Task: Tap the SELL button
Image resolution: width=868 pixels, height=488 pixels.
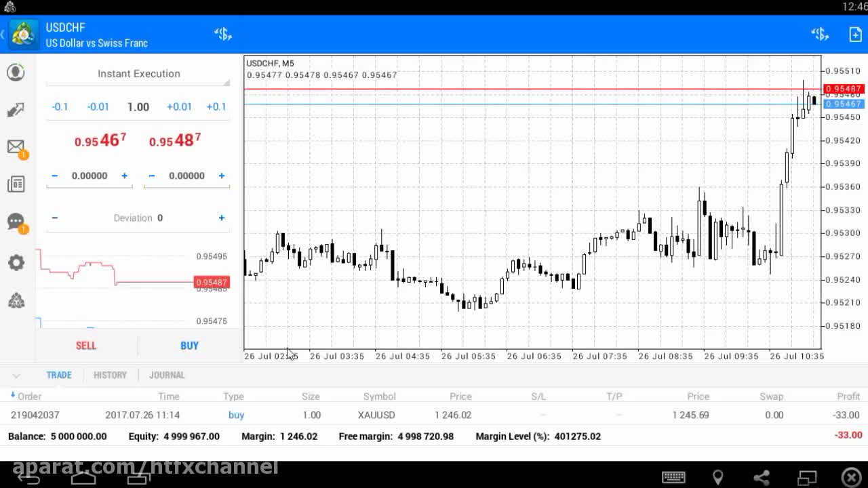Action: click(86, 346)
